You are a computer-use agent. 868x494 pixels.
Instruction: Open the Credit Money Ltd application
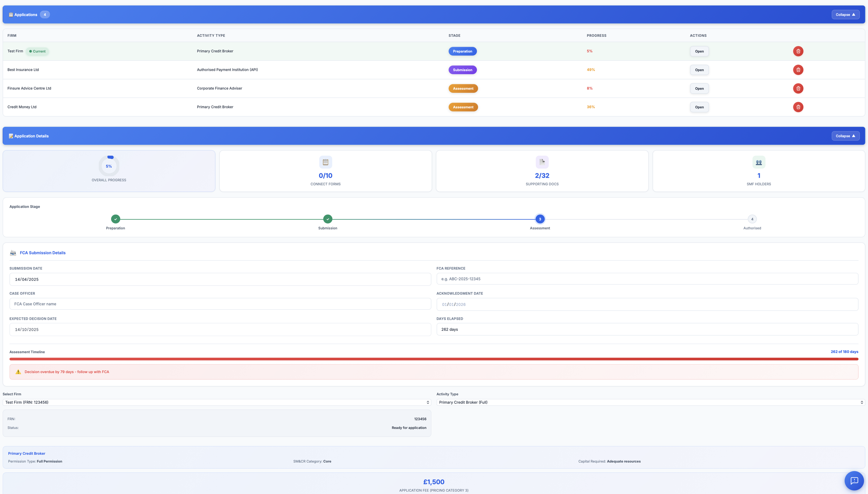699,107
